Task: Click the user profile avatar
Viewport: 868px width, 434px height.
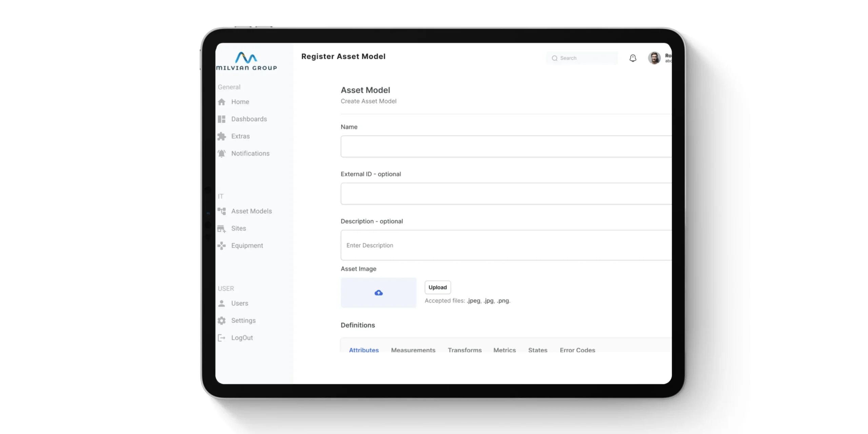Action: point(654,58)
